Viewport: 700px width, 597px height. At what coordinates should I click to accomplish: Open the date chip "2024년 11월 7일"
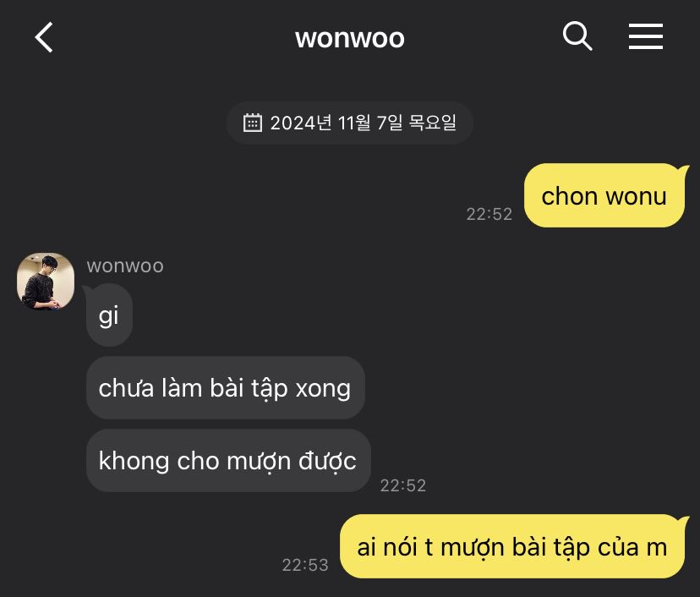coord(350,123)
